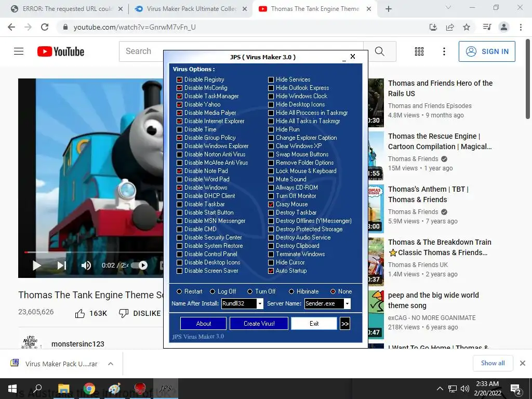This screenshot has width=532, height=399.
Task: Click the About button
Action: [203, 324]
